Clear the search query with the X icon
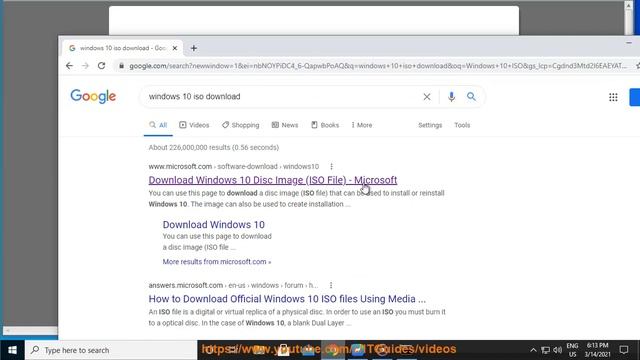 427,97
